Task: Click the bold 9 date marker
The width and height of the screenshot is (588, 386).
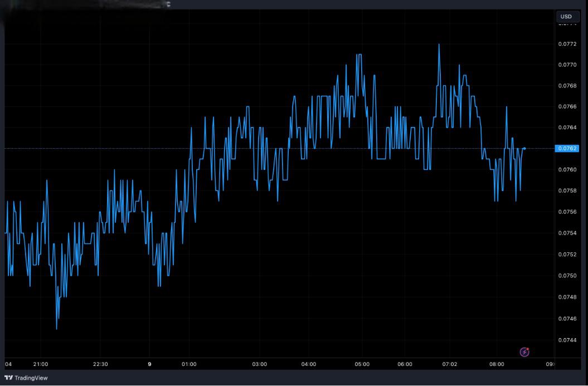Action: (149, 364)
